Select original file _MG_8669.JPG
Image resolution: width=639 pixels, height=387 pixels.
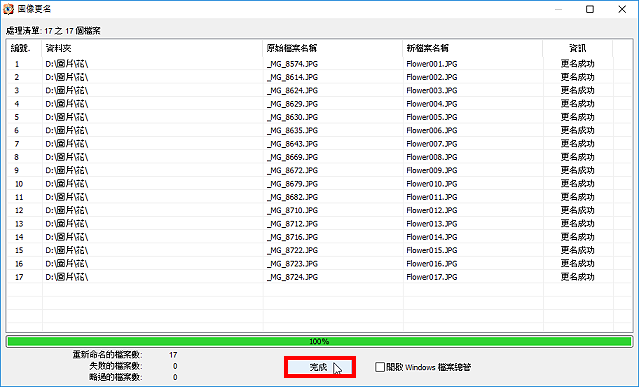click(x=292, y=157)
